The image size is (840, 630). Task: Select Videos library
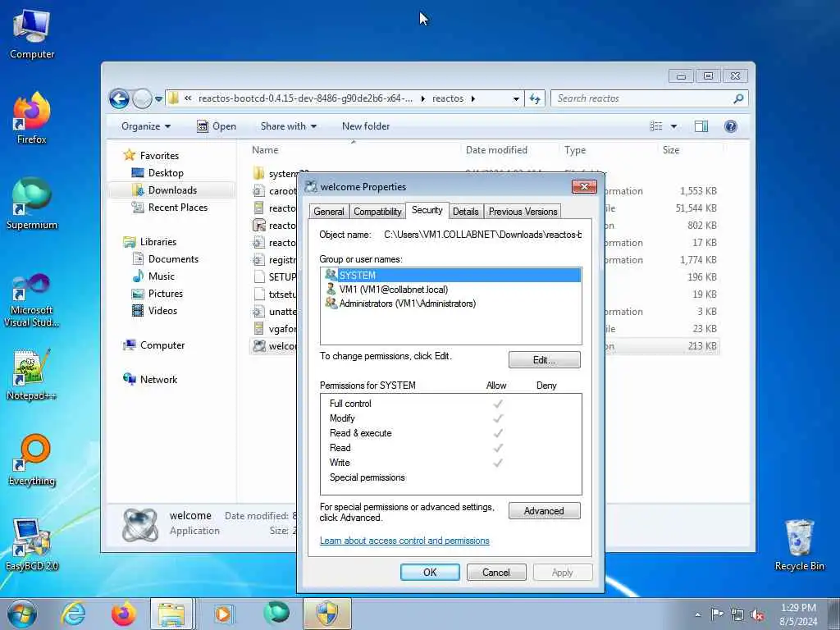pyautogui.click(x=155, y=311)
